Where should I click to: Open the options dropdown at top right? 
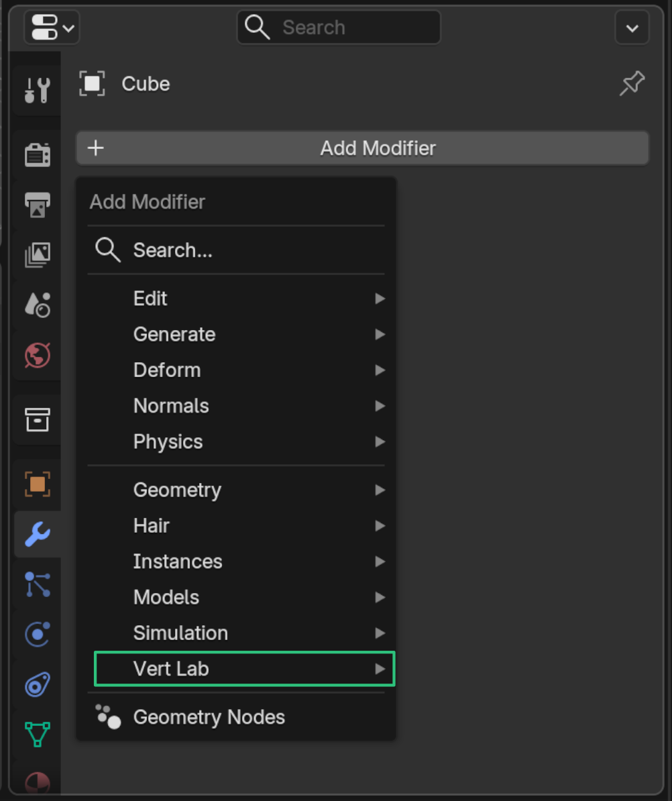click(x=632, y=27)
